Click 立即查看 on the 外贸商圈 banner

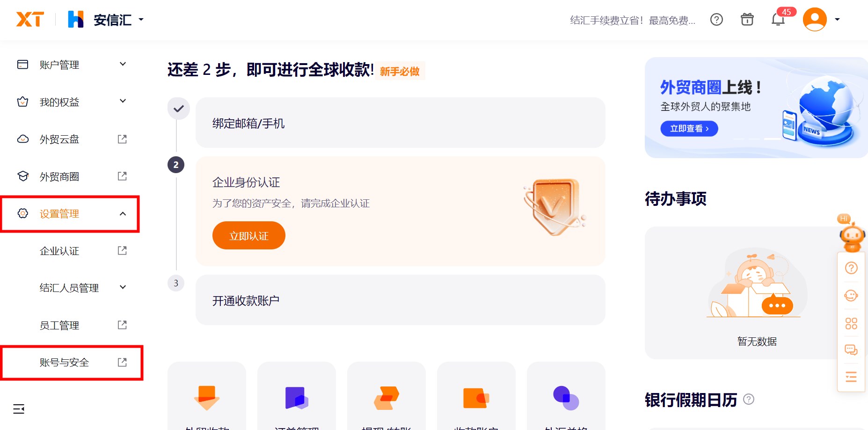[x=689, y=128]
